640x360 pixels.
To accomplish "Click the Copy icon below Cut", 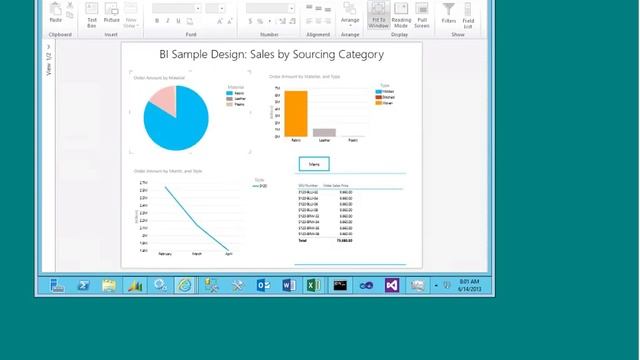I will coord(70,16).
